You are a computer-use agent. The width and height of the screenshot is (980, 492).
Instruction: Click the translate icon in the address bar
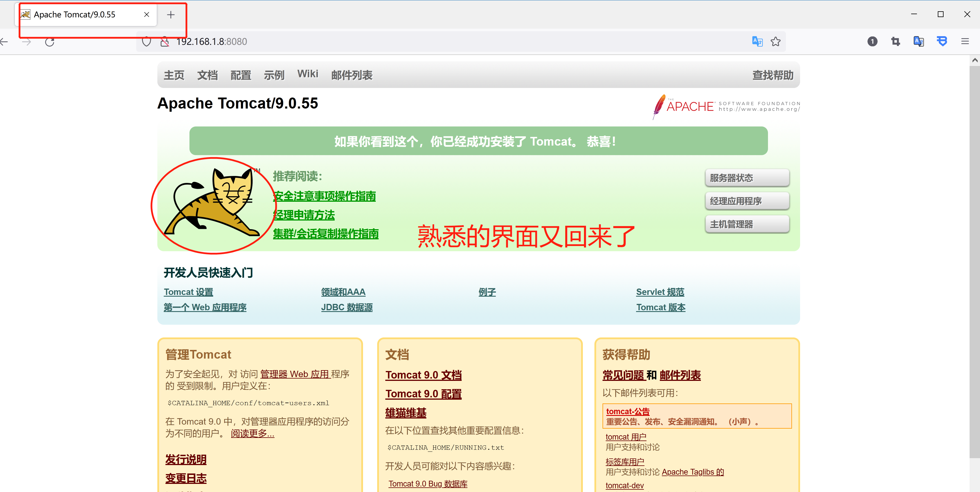(757, 41)
